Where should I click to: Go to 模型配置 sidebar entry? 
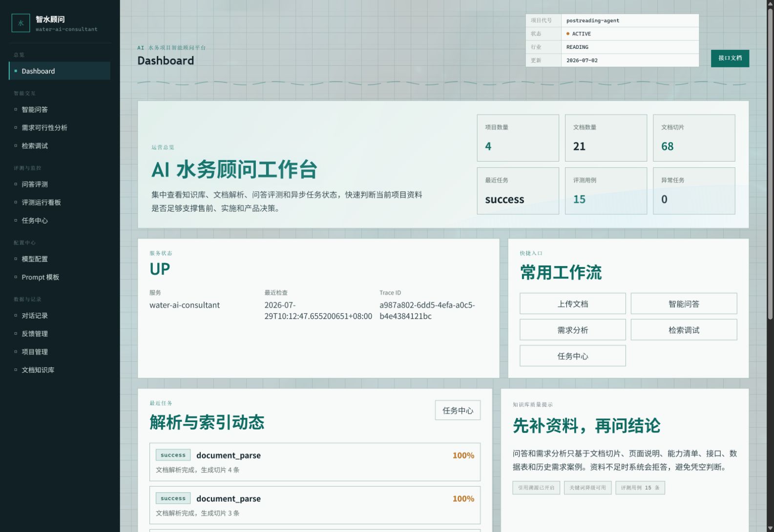60,259
